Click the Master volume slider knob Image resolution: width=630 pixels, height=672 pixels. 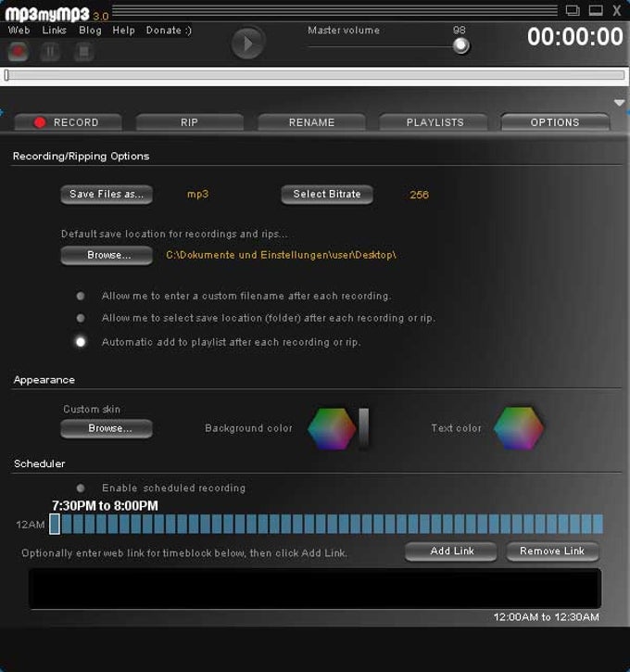460,45
